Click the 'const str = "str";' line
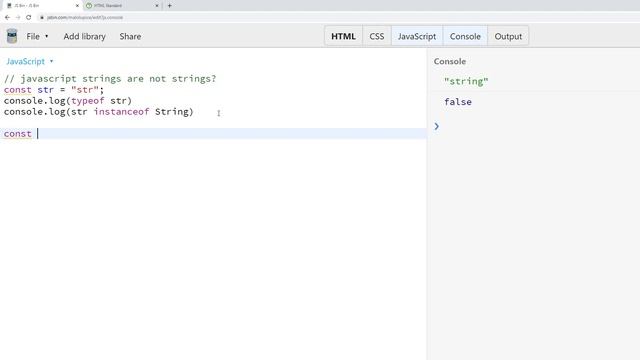Screen dimensions: 640x360 click(x=54, y=89)
